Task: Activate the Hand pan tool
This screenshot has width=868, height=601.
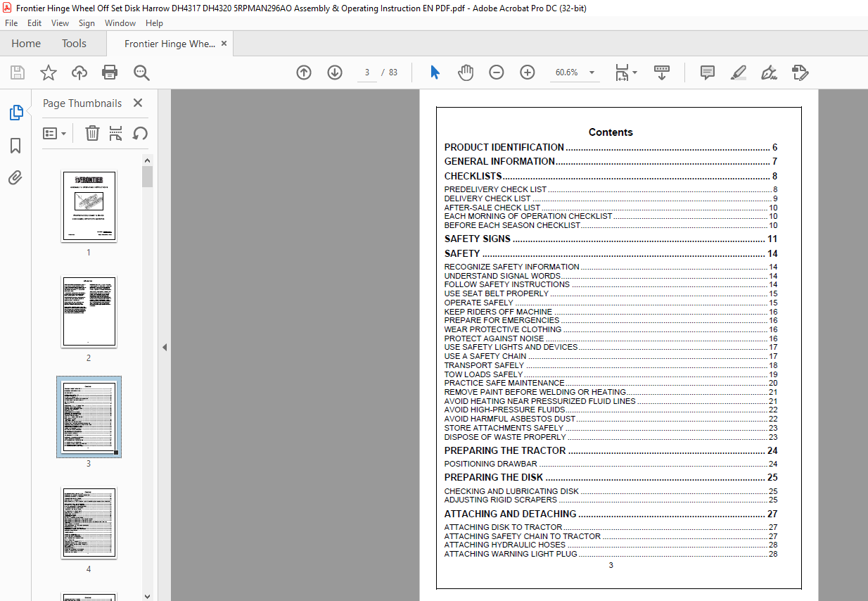Action: point(466,72)
